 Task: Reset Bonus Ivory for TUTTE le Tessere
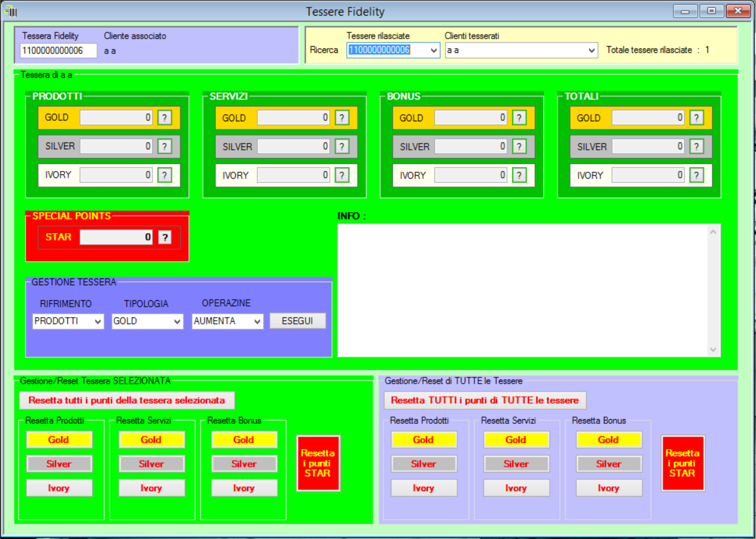pos(609,488)
